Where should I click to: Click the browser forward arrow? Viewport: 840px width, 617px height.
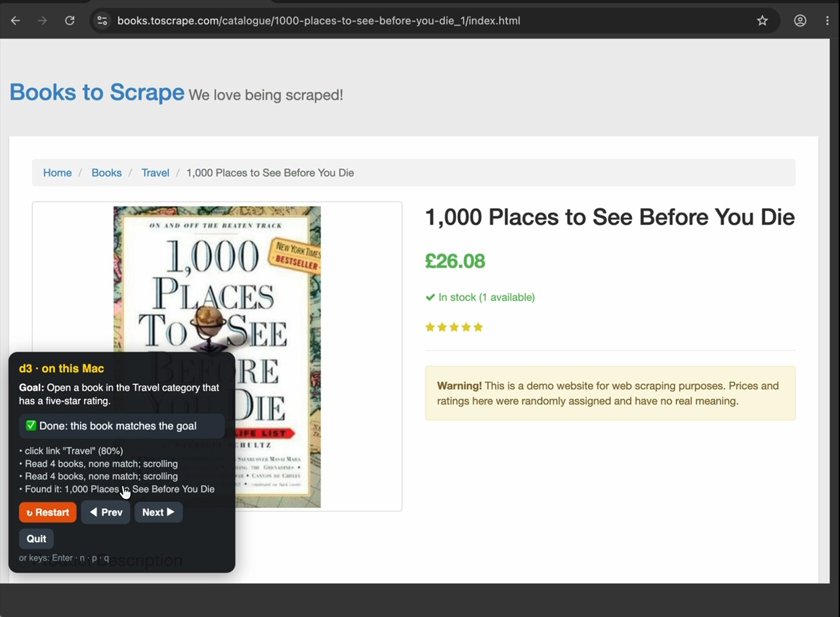tap(43, 20)
